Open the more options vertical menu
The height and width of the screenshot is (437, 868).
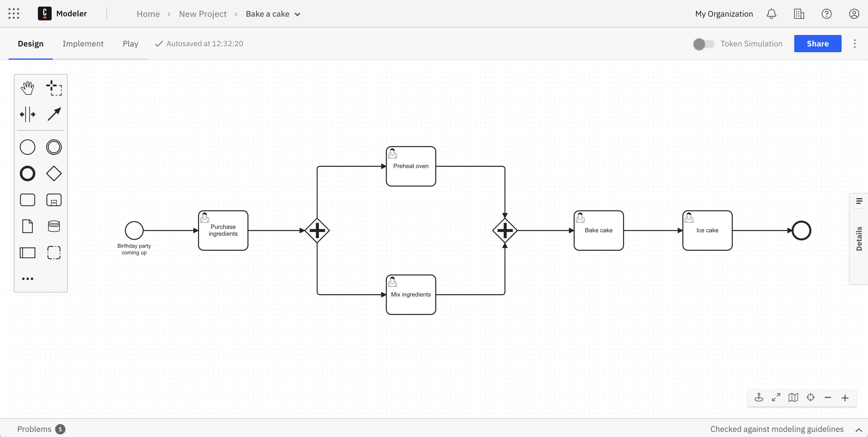click(855, 44)
